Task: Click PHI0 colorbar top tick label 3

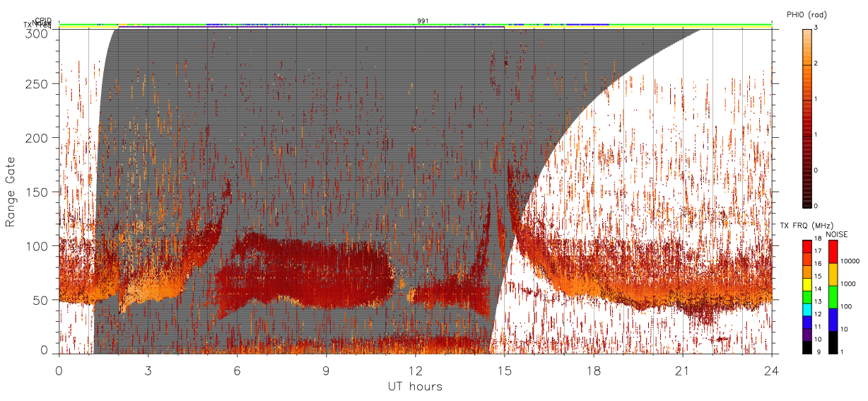Action: click(815, 28)
